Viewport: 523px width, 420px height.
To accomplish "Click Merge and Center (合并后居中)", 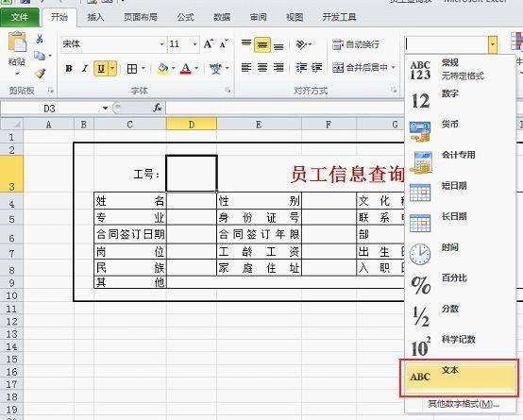I will pyautogui.click(x=360, y=68).
